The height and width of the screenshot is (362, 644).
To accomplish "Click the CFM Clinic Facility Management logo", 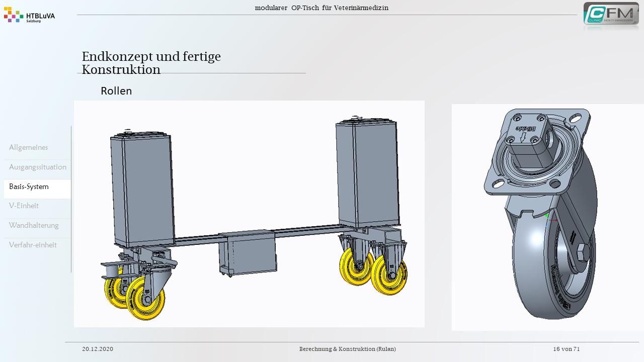I will click(x=611, y=14).
